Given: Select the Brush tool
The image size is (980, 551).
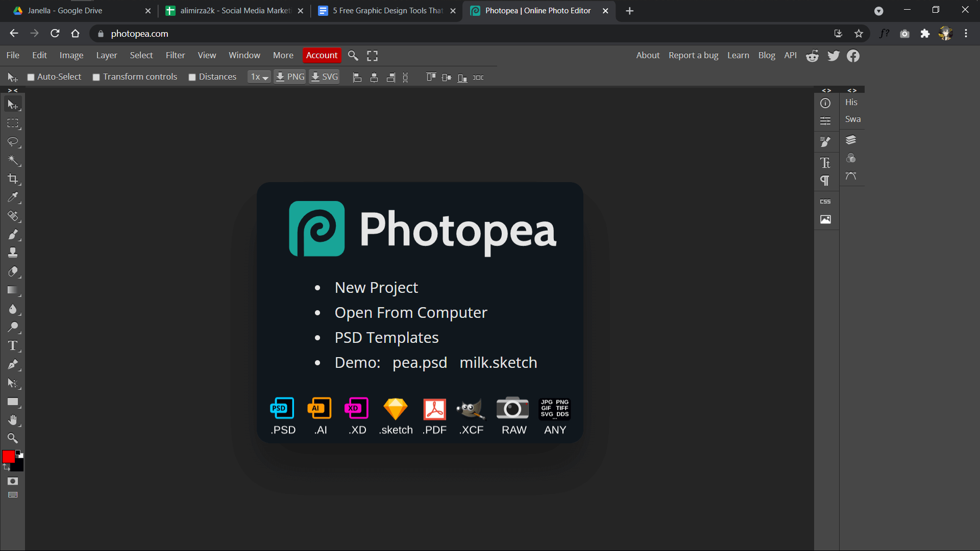Looking at the screenshot, I should [13, 235].
